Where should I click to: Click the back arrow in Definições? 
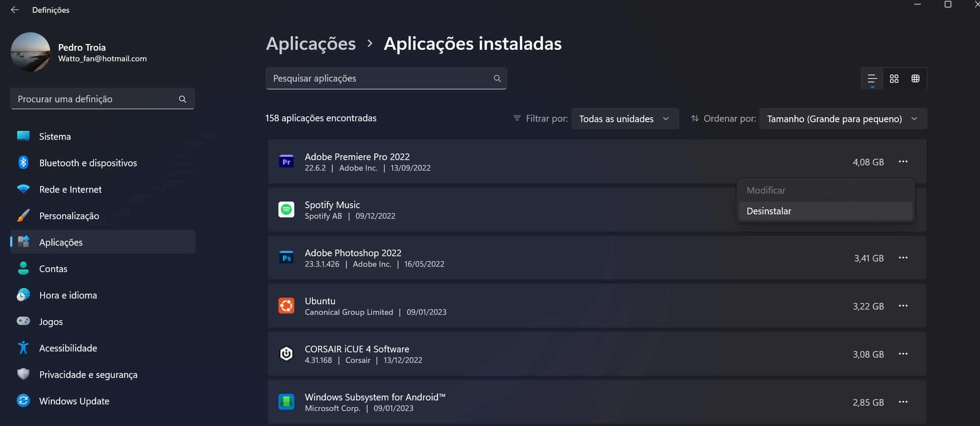(x=15, y=10)
